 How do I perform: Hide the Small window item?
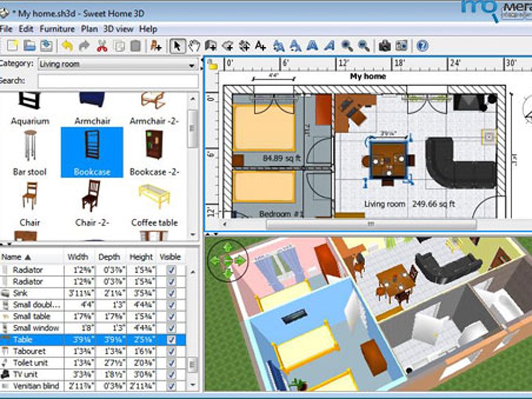(171, 328)
